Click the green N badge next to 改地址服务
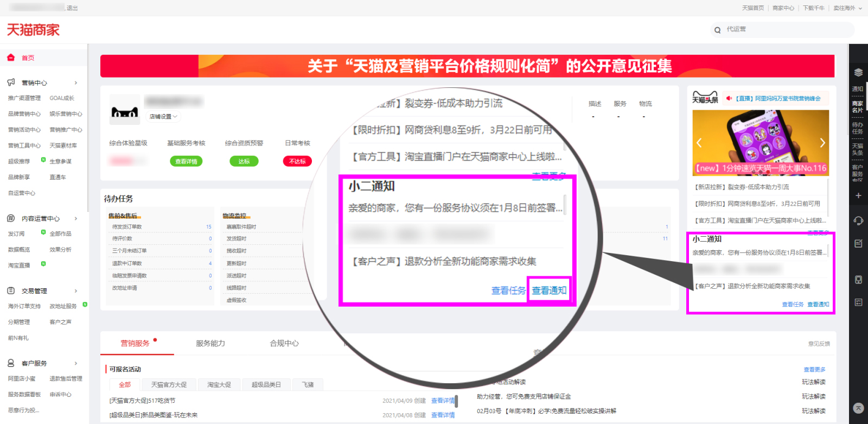The height and width of the screenshot is (424, 868). click(85, 305)
